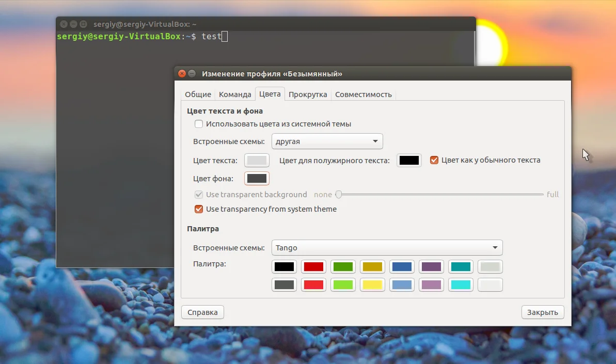The height and width of the screenshot is (364, 616).
Task: Focus the terminal window command line
Action: 265,37
